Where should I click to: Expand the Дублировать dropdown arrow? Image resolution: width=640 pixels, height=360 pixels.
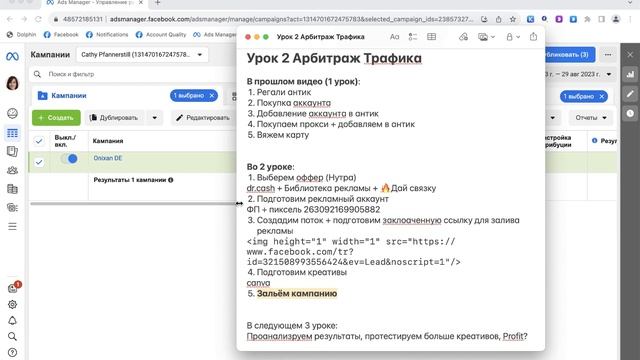[x=154, y=118]
